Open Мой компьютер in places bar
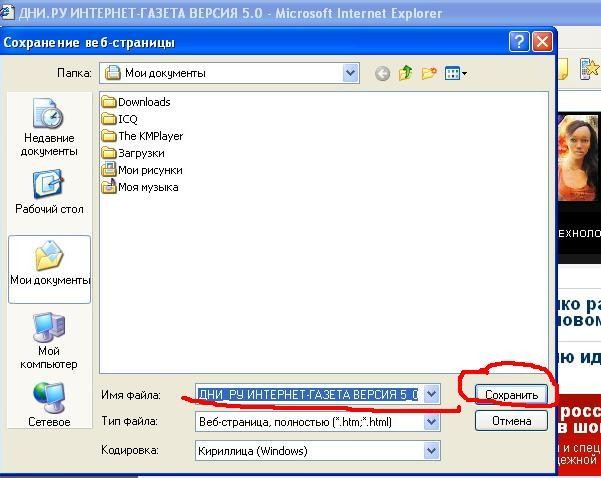The height and width of the screenshot is (478, 601). coord(49,341)
